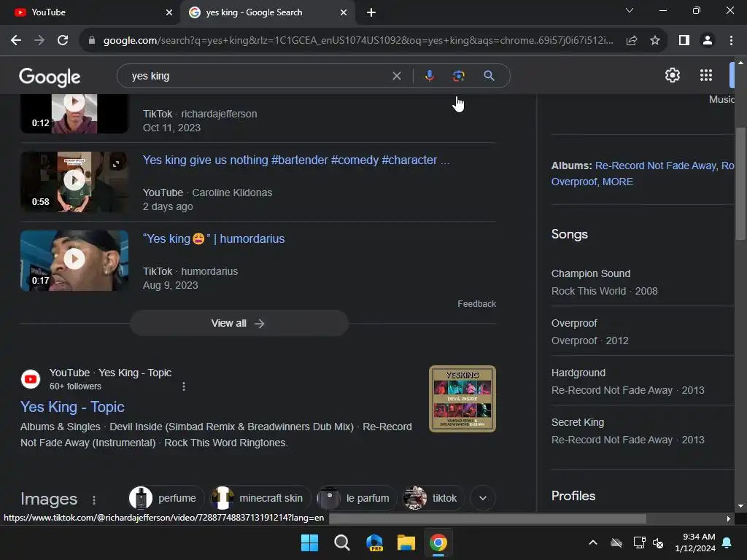Filter images by perfume chip

(x=166, y=498)
